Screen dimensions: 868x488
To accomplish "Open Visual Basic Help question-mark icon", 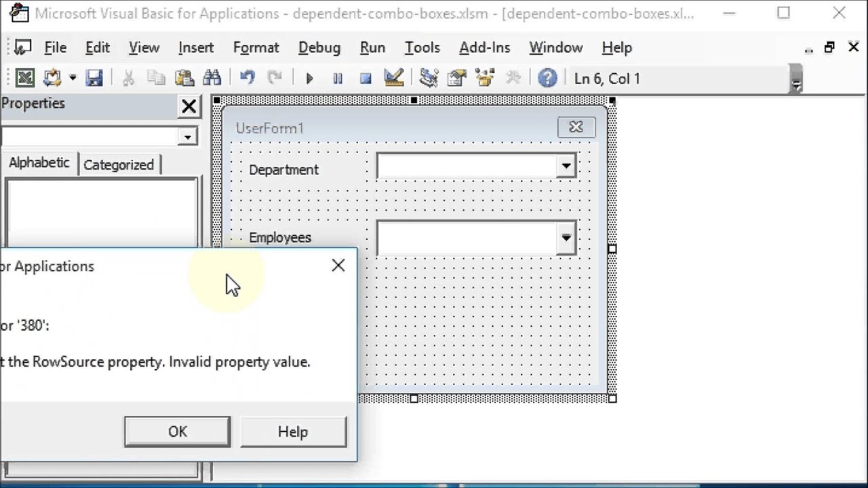I will pos(547,78).
